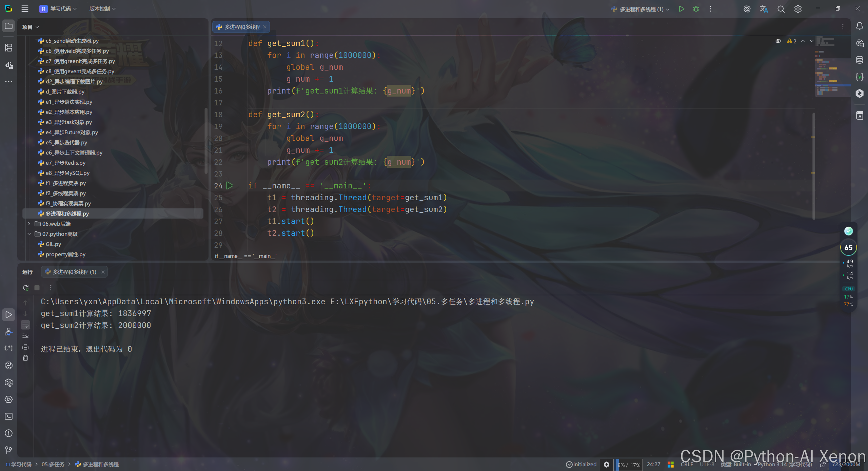Screen dimensions: 868x471
Task: Run main from gutter arrow at line 24
Action: (x=230, y=186)
